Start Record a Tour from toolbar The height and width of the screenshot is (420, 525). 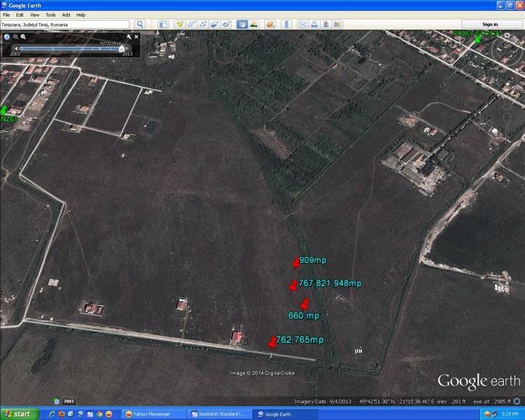[x=227, y=24]
